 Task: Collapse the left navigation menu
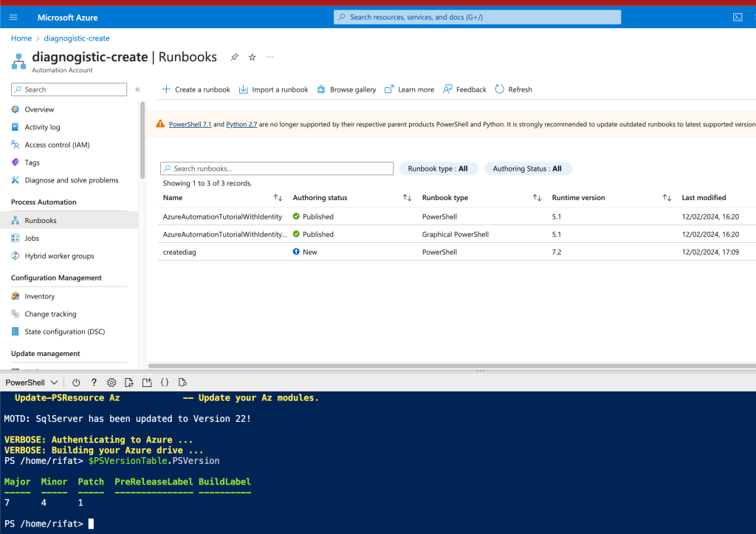pos(137,89)
